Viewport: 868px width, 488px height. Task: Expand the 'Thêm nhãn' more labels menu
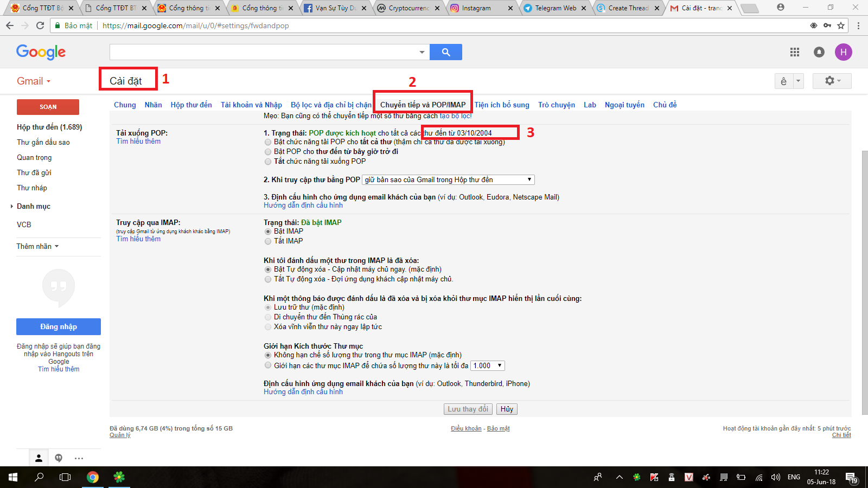click(x=37, y=246)
